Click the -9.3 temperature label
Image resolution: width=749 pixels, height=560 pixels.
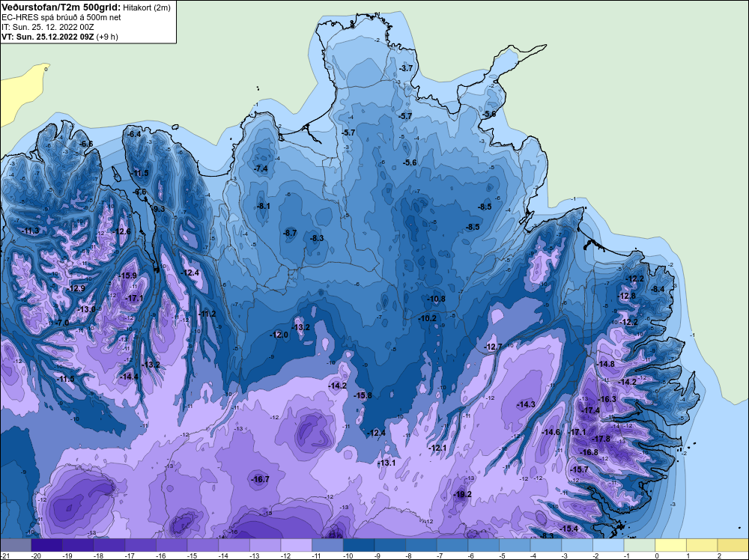pyautogui.click(x=158, y=209)
